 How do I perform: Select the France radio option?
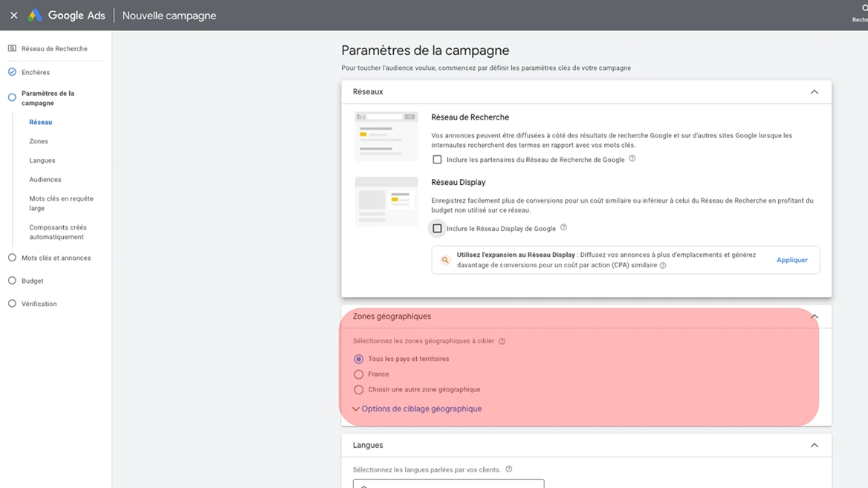[x=359, y=374]
